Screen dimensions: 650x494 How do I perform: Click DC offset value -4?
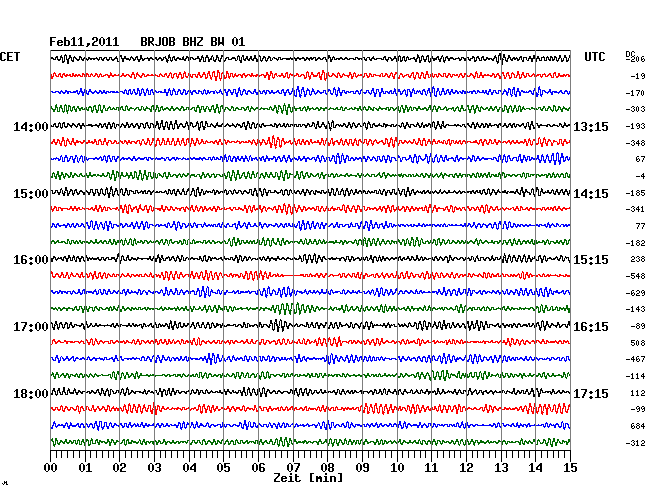click(640, 176)
